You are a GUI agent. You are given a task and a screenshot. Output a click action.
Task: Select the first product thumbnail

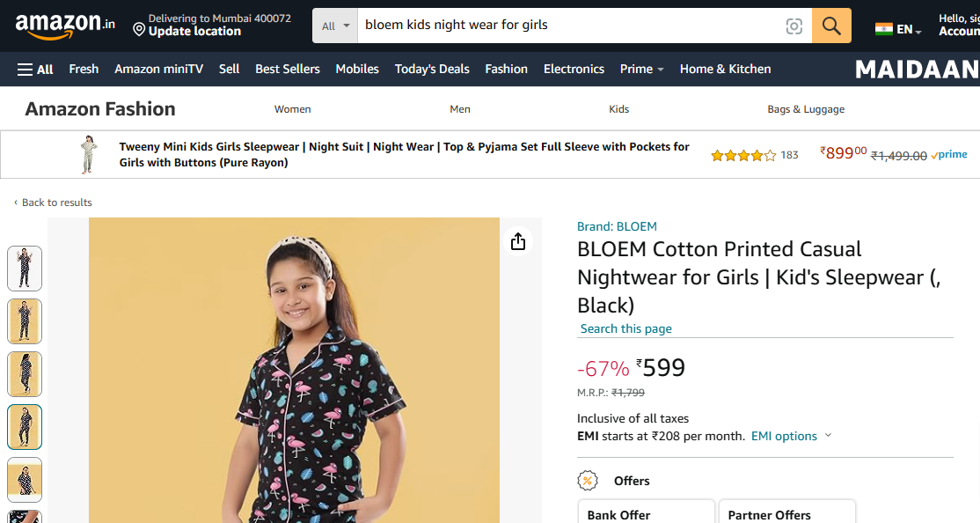pyautogui.click(x=25, y=268)
